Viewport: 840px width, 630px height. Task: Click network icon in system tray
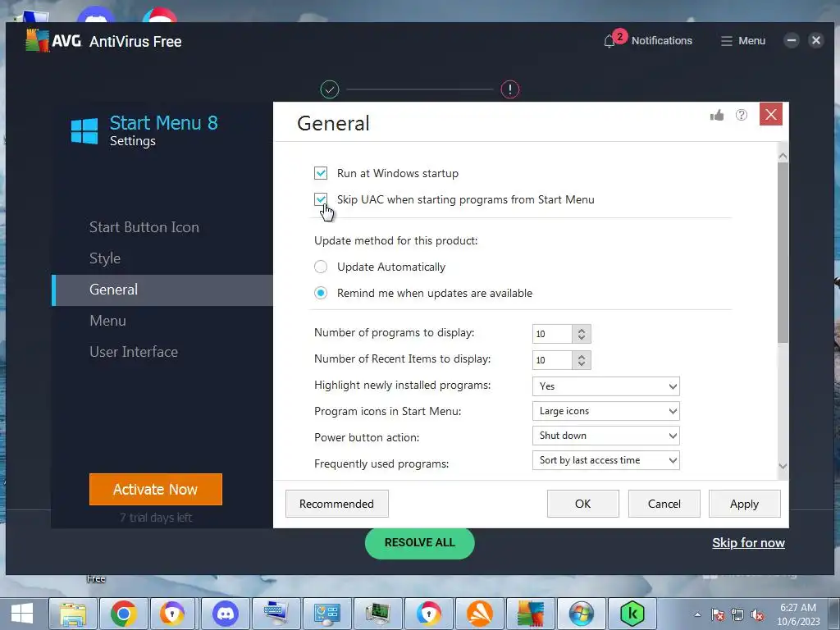pyautogui.click(x=737, y=614)
